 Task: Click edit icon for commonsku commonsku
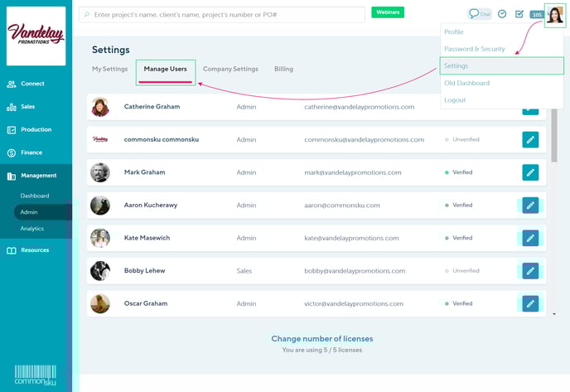(530, 139)
